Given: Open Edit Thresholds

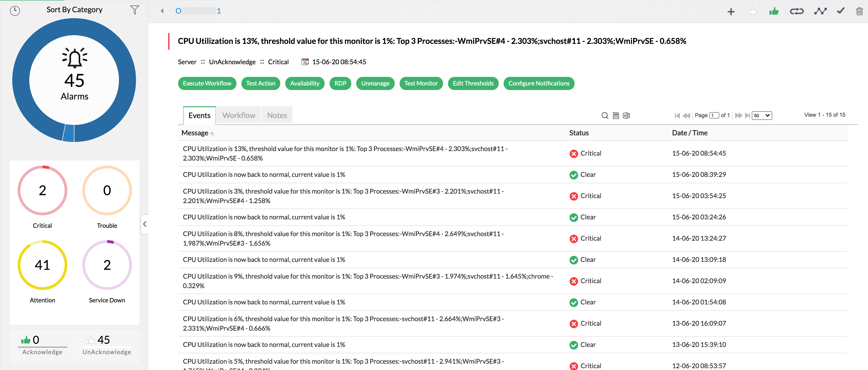Looking at the screenshot, I should [473, 83].
